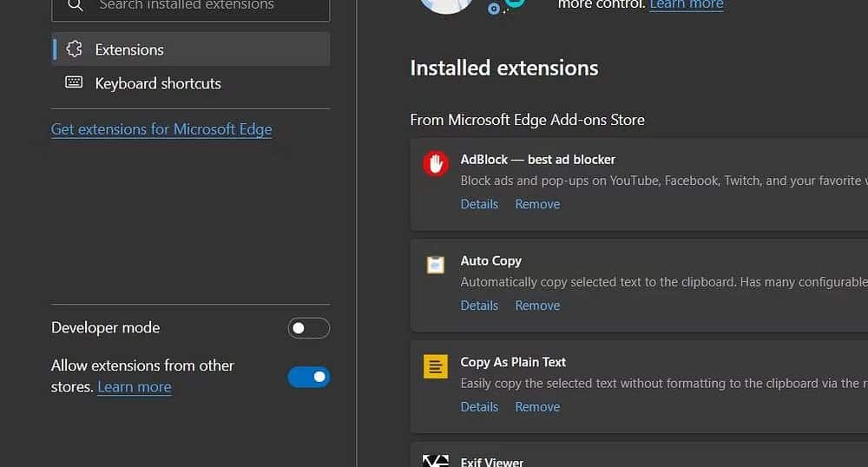This screenshot has height=467, width=868.
Task: Remove Copy As Plain Text extension
Action: tap(537, 407)
